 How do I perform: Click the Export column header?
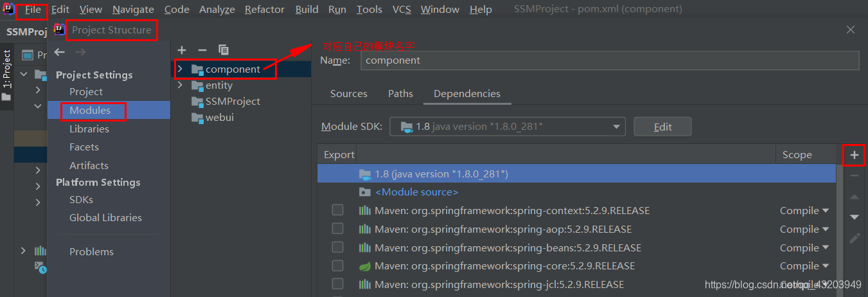pos(339,155)
